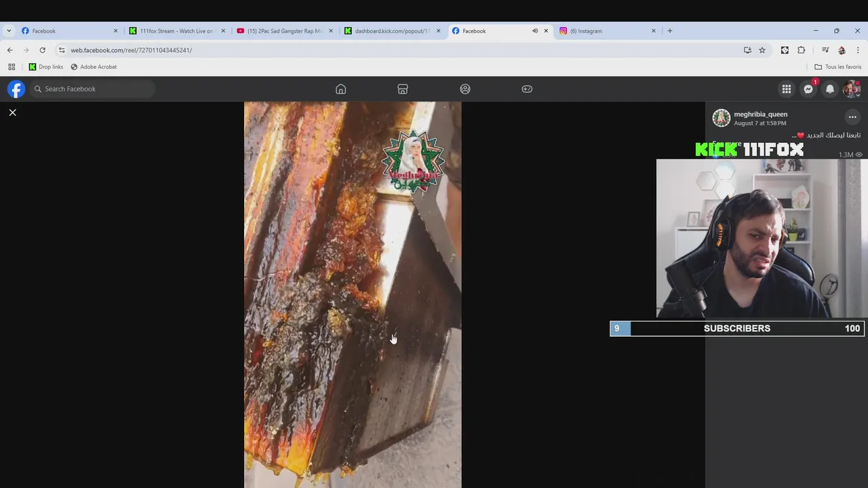The width and height of the screenshot is (868, 488).
Task: Open the Facebook menu grid
Action: tap(787, 89)
